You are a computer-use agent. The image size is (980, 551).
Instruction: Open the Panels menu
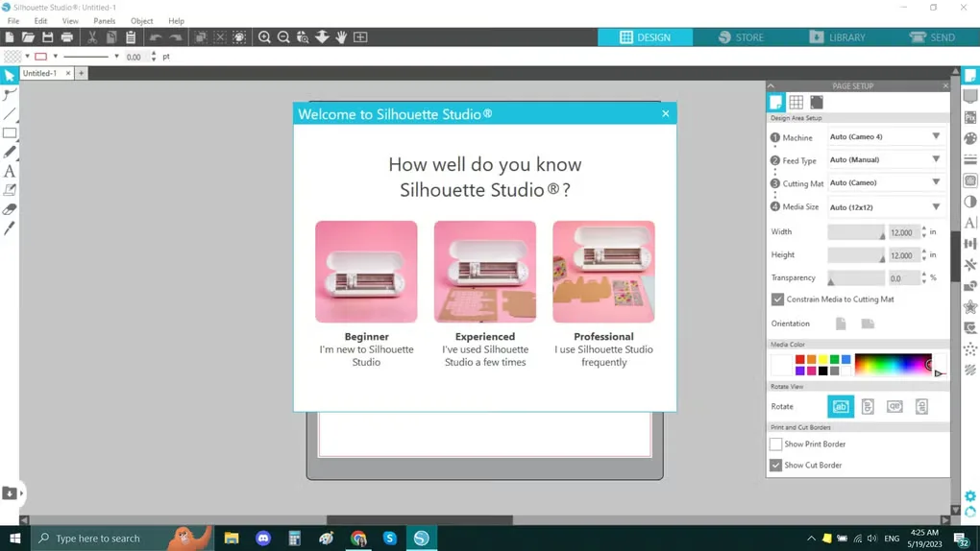[105, 21]
